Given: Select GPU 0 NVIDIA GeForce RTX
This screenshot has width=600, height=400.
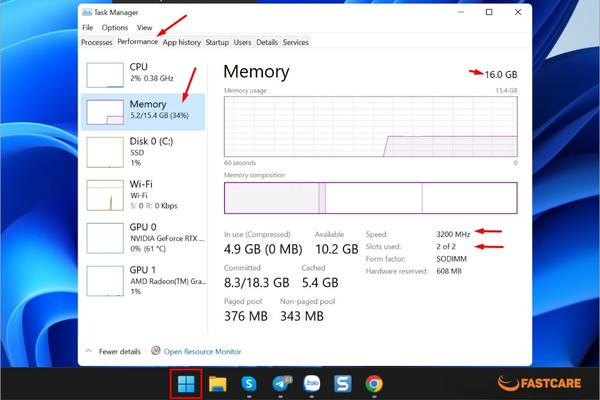Looking at the screenshot, I should [x=143, y=238].
